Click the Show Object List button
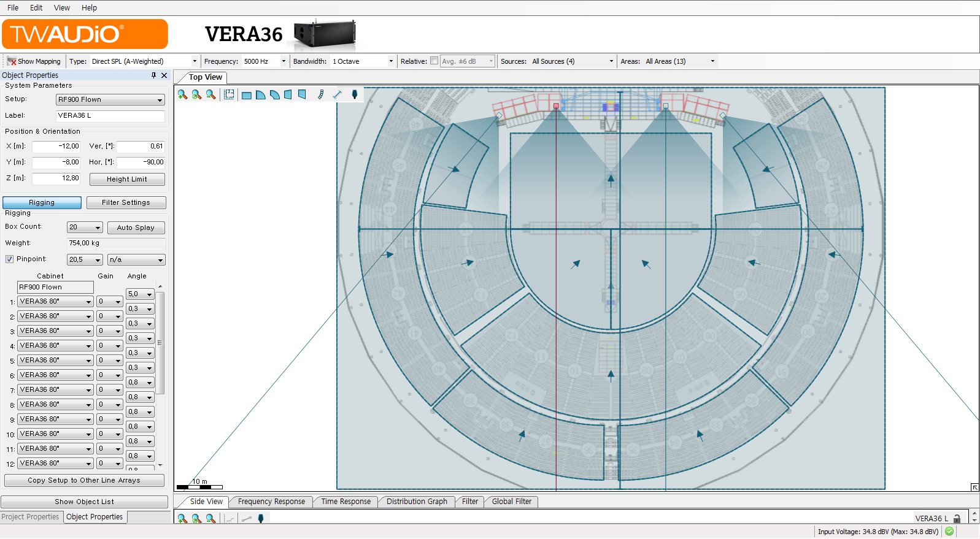980x539 pixels. pyautogui.click(x=84, y=502)
